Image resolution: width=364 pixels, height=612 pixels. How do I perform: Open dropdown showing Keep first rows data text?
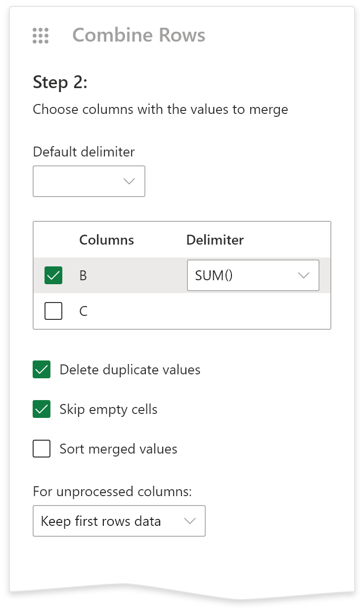[101, 521]
